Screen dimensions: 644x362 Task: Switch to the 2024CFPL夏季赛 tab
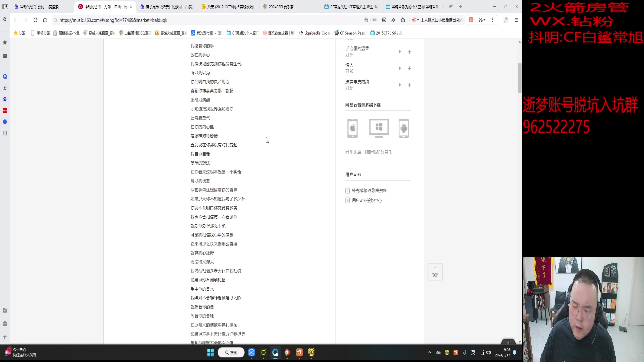click(278, 6)
